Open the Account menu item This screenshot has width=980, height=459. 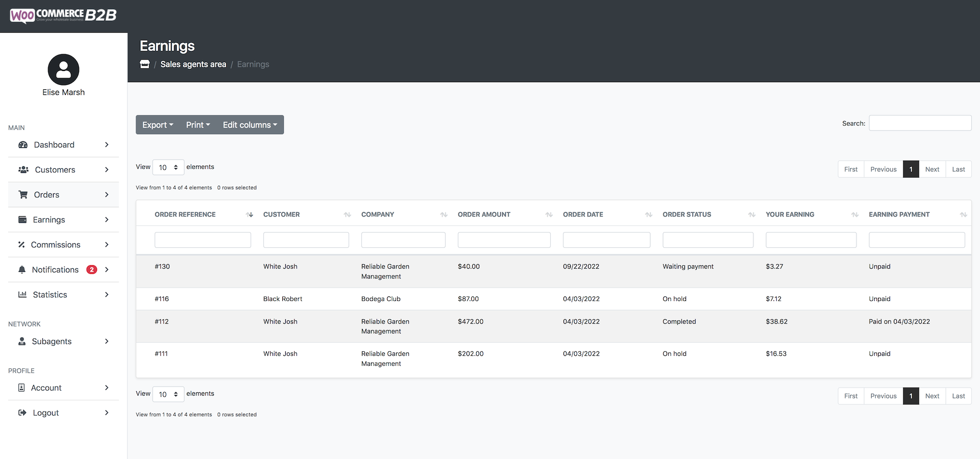[x=64, y=388]
